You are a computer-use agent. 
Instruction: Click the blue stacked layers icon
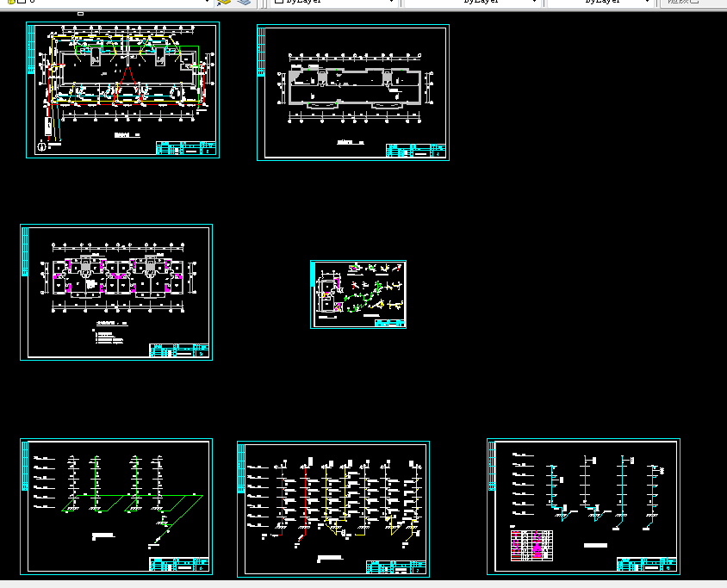[x=244, y=3]
